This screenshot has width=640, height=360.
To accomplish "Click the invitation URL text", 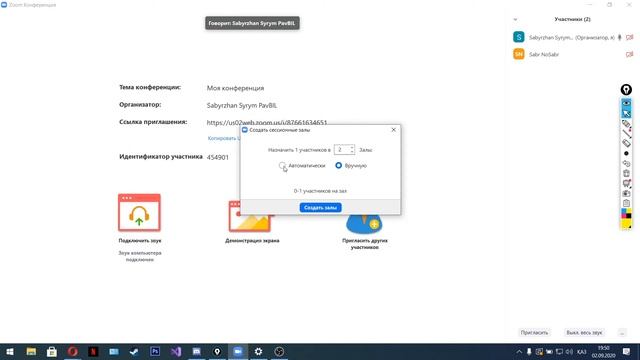I will tap(267, 122).
